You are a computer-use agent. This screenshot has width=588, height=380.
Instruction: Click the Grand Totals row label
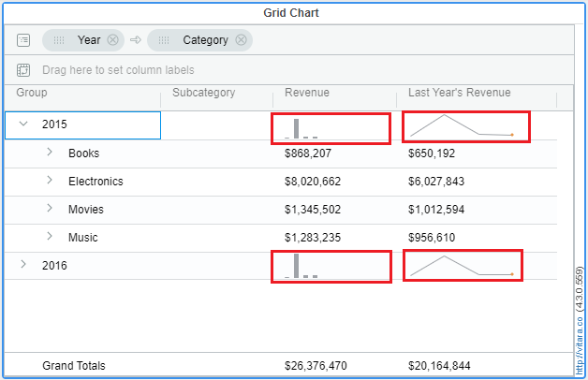pos(74,366)
